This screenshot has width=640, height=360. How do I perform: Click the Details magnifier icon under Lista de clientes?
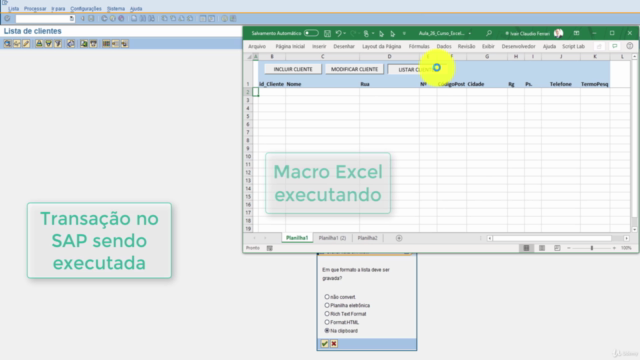[7, 43]
